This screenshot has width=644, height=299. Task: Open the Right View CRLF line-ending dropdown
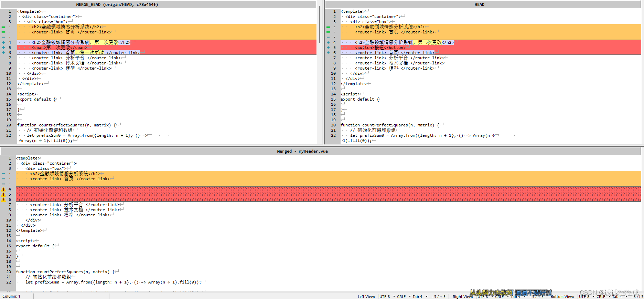click(502, 296)
